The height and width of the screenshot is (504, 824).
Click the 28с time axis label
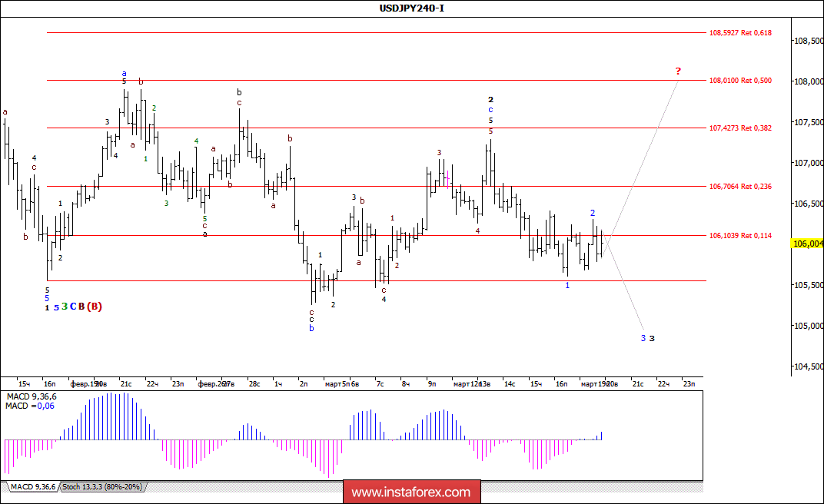[254, 384]
